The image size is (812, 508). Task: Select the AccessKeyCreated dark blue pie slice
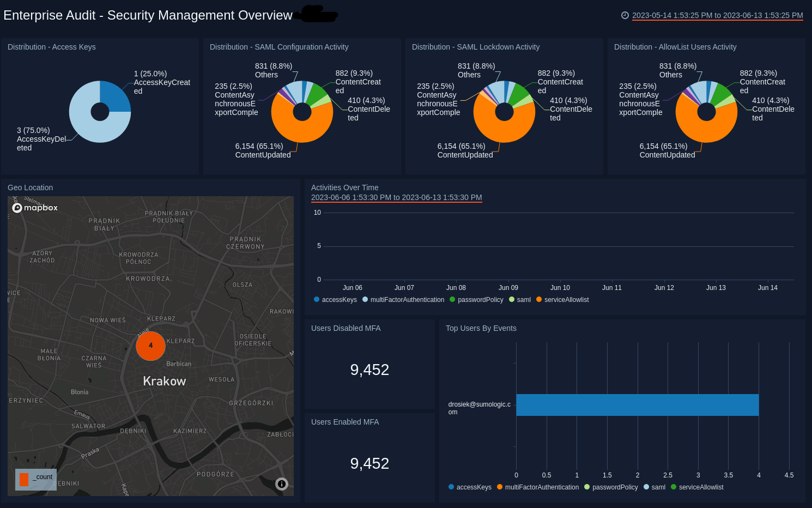pos(115,96)
